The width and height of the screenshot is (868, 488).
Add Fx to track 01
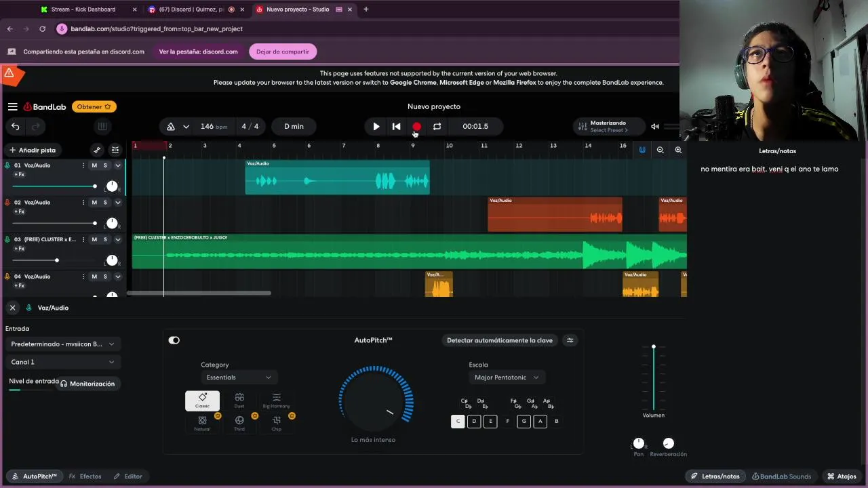click(x=19, y=175)
